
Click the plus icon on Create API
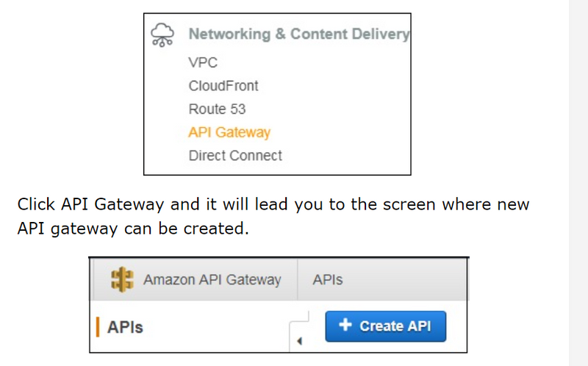(346, 326)
